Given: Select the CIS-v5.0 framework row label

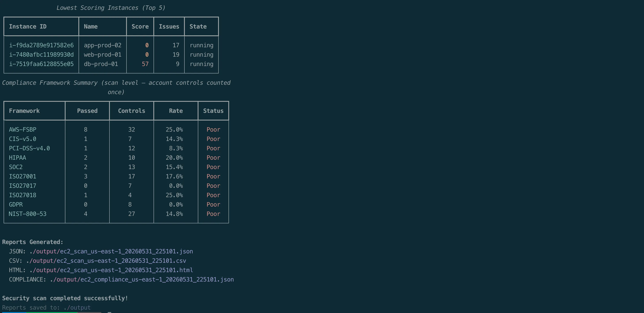Looking at the screenshot, I should (23, 139).
